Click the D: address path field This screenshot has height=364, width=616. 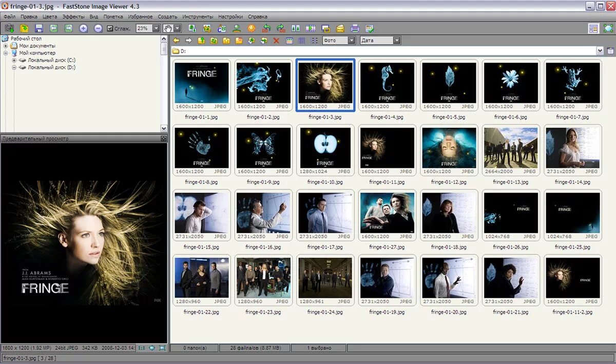[383, 51]
